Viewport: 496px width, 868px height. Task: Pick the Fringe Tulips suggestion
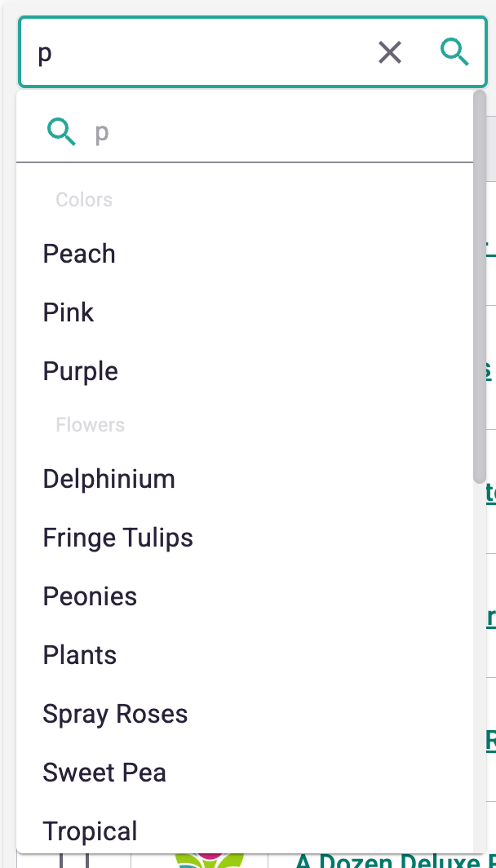click(245, 538)
